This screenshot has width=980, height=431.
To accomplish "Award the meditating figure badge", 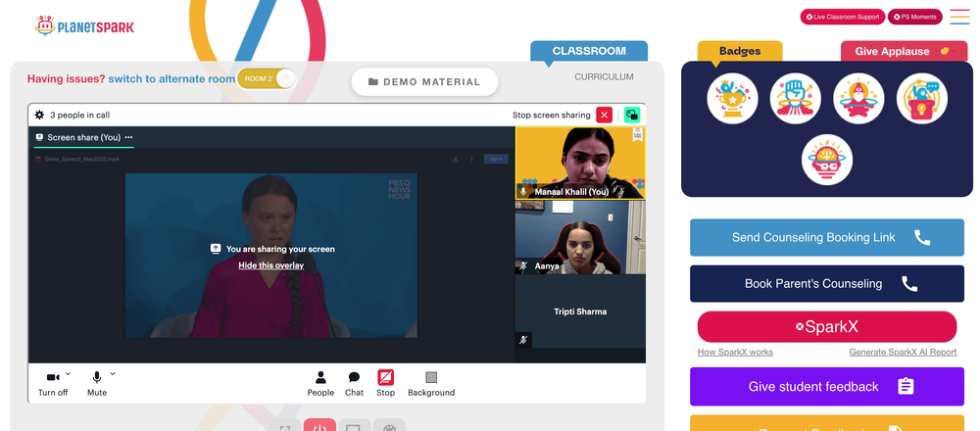I will 858,99.
